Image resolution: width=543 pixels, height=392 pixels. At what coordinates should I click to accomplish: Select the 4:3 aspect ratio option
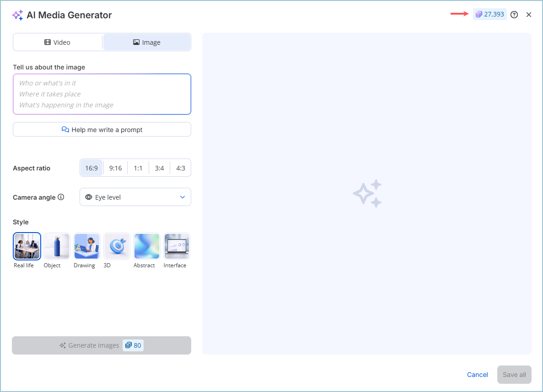point(181,168)
